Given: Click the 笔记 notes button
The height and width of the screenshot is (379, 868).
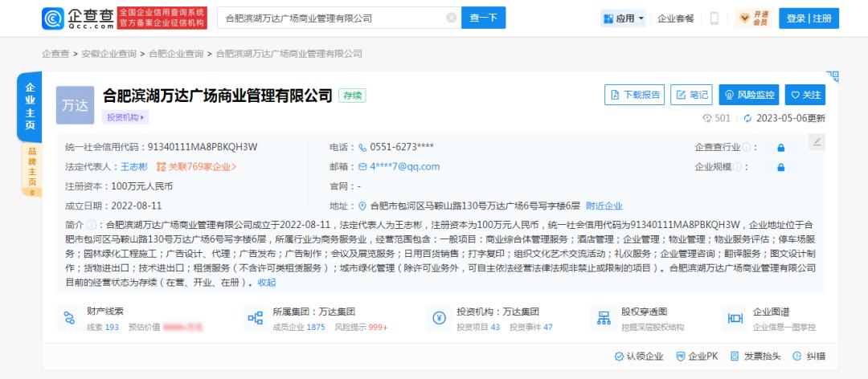Looking at the screenshot, I should [x=691, y=95].
